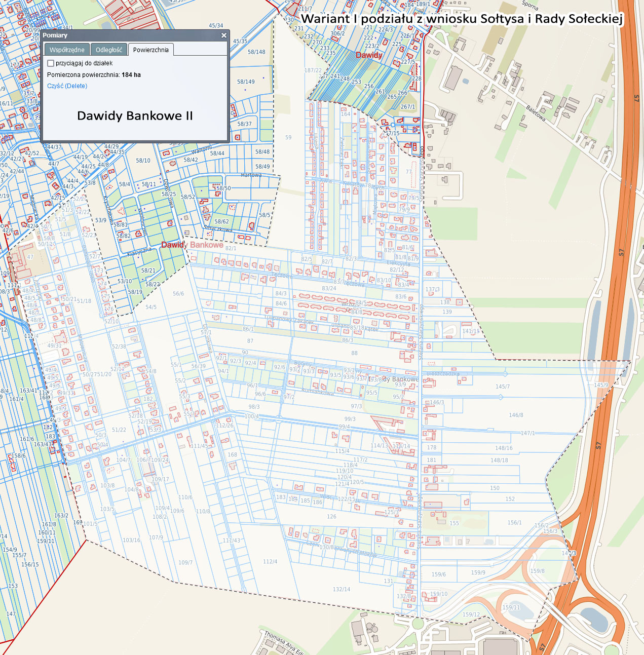Click parcel 159/11 near the interchange

pos(511,608)
